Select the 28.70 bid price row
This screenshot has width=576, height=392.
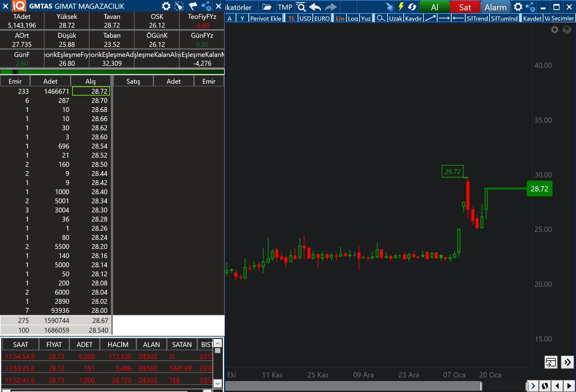click(56, 100)
